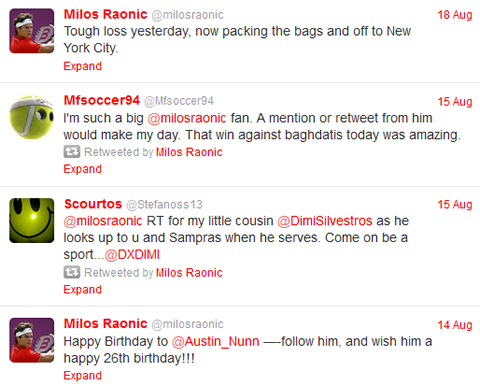Expand the Scourtos tweet

[83, 289]
